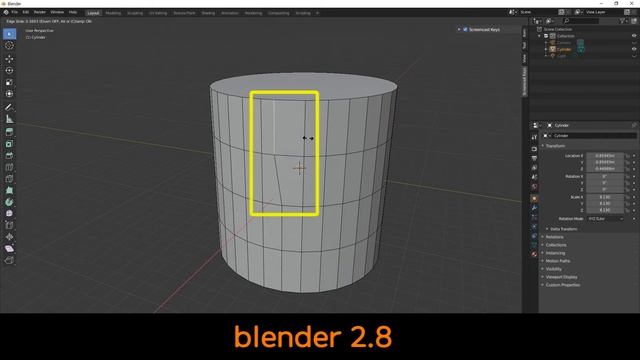Switch to the Layout workspace tab

pos(93,13)
